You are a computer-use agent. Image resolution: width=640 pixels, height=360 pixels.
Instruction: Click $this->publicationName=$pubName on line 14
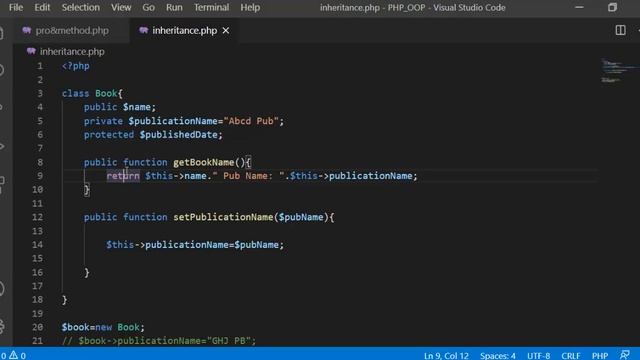[x=192, y=245]
